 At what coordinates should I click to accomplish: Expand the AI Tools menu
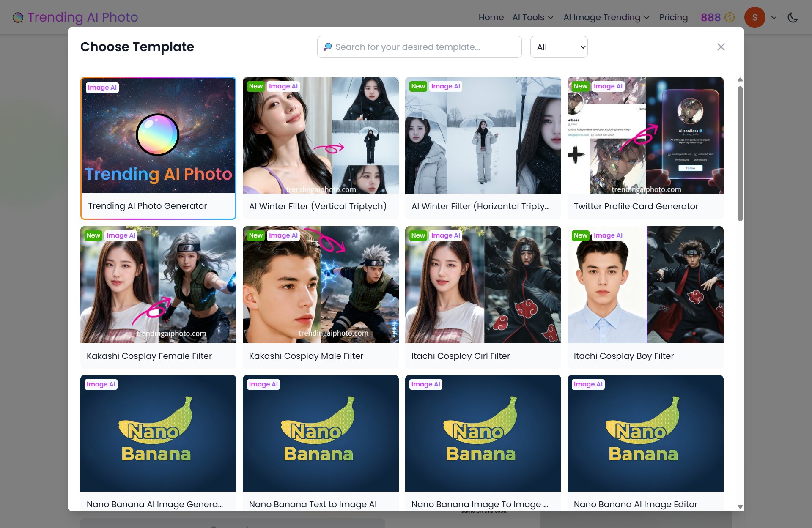point(532,17)
